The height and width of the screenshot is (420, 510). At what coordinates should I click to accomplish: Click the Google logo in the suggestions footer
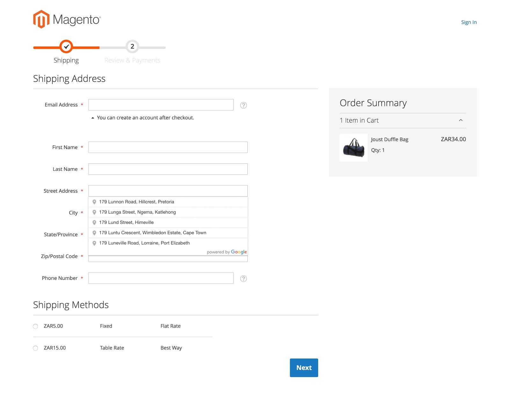(239, 252)
